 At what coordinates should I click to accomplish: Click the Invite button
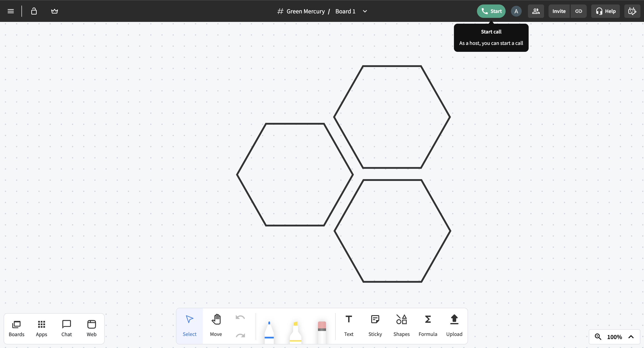click(x=559, y=11)
